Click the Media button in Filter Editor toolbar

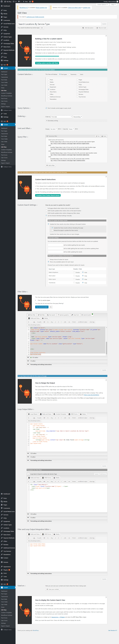click(x=45, y=318)
